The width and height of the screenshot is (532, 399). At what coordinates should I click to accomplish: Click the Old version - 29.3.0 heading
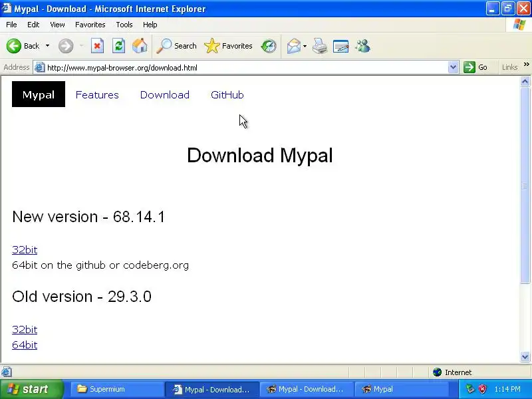point(81,296)
